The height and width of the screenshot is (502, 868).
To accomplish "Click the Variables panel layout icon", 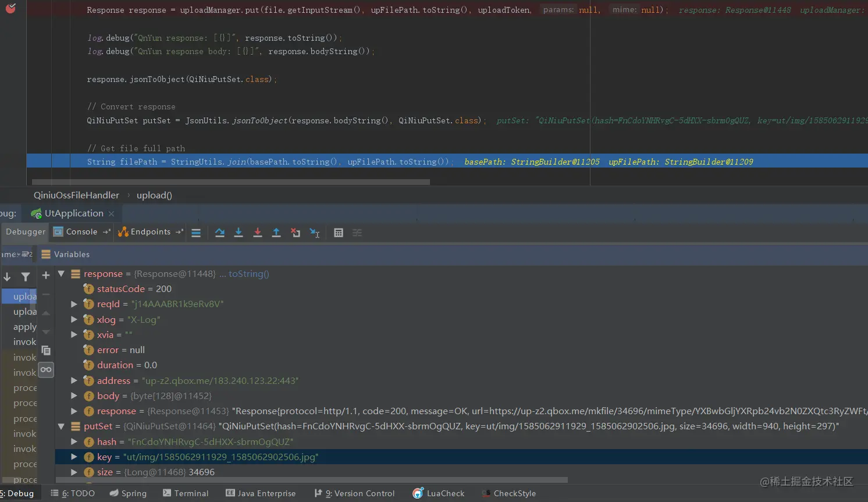I will tap(46, 254).
